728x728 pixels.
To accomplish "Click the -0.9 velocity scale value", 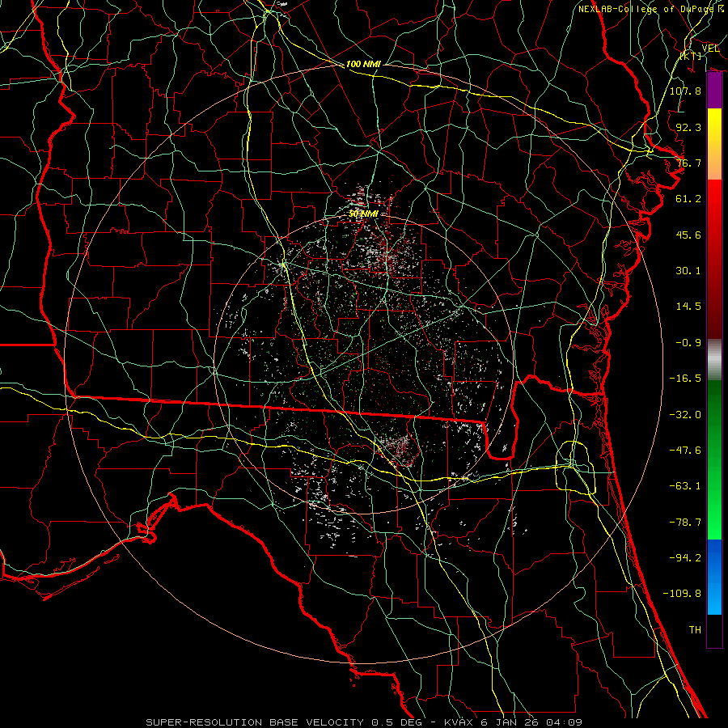I will coord(688,343).
